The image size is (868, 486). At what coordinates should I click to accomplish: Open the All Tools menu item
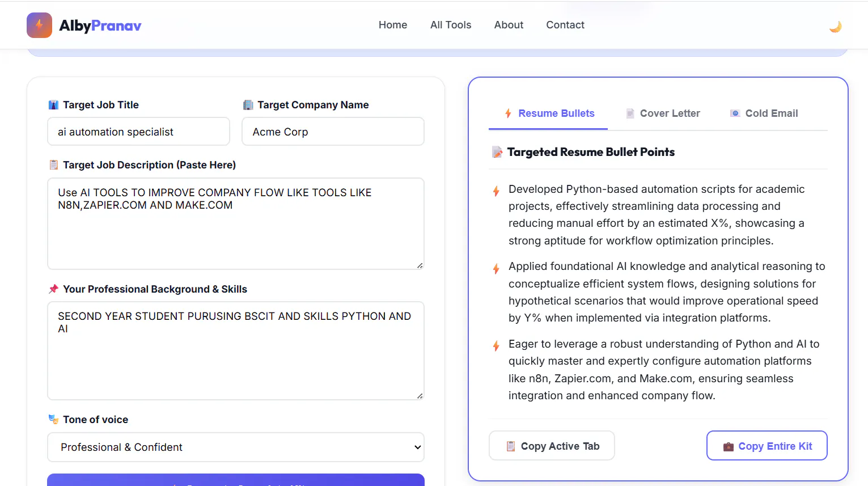pos(451,25)
